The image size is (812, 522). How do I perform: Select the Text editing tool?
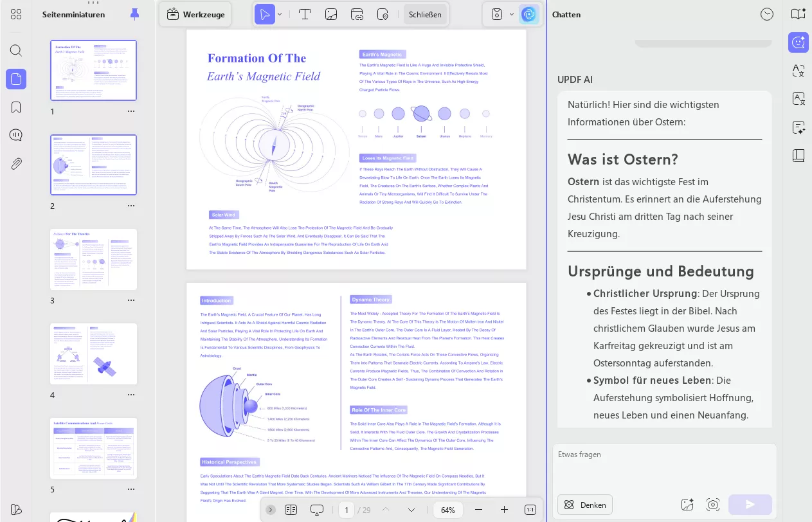[305, 14]
